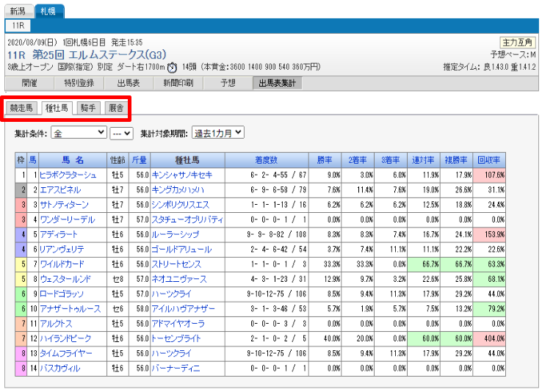Select the 札幌 racecourse tab
Image resolution: width=542 pixels, height=392 pixels.
tap(49, 11)
